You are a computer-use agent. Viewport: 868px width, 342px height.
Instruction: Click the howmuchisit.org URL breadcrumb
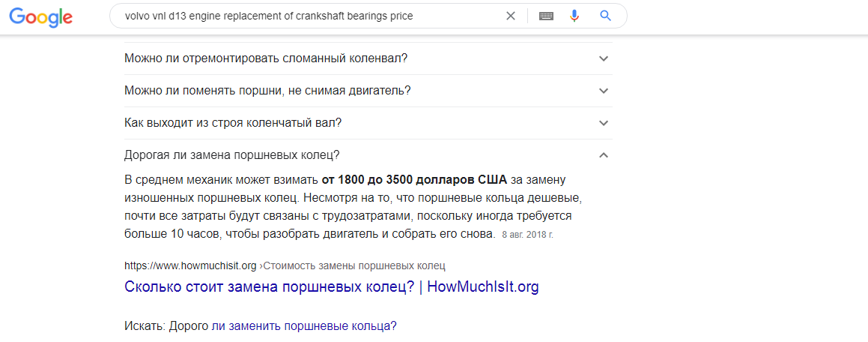click(x=190, y=266)
